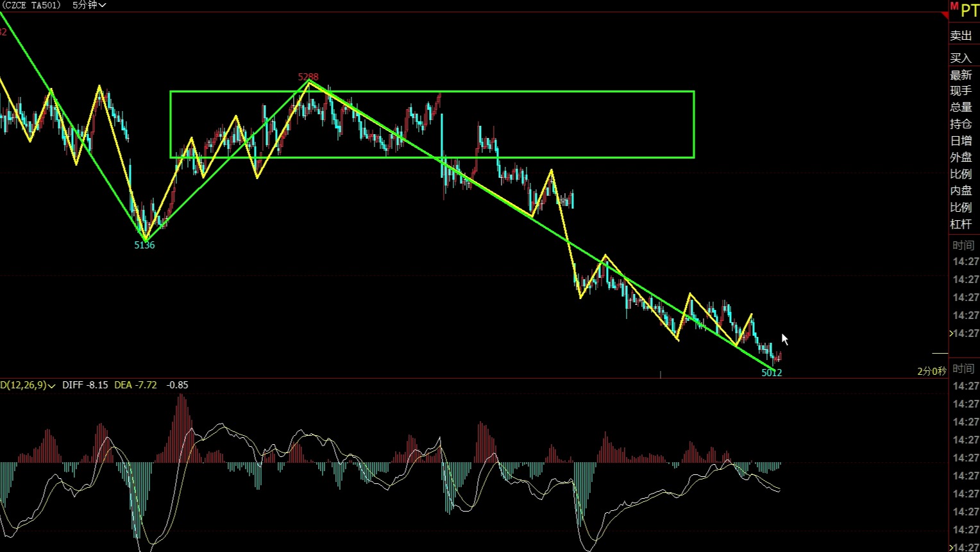Click the red triangle corner marker
The image size is (980, 552).
click(945, 15)
